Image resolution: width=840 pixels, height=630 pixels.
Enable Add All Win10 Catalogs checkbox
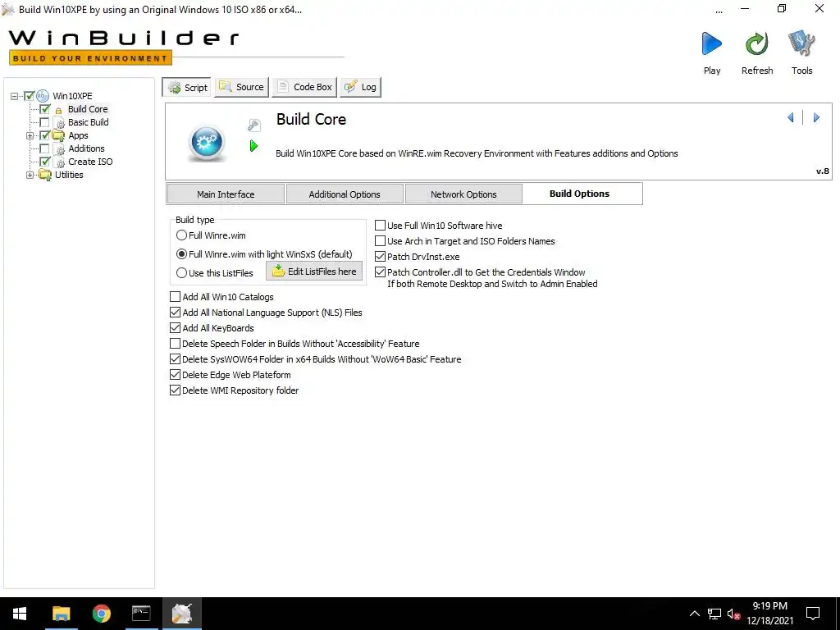click(176, 297)
